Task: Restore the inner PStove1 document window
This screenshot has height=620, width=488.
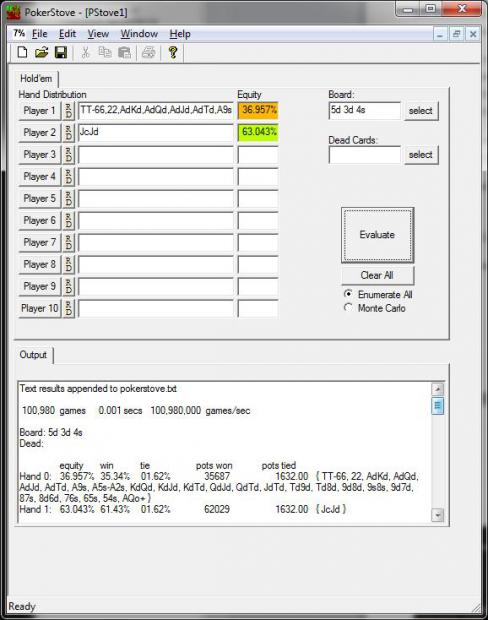Action: [x=456, y=34]
